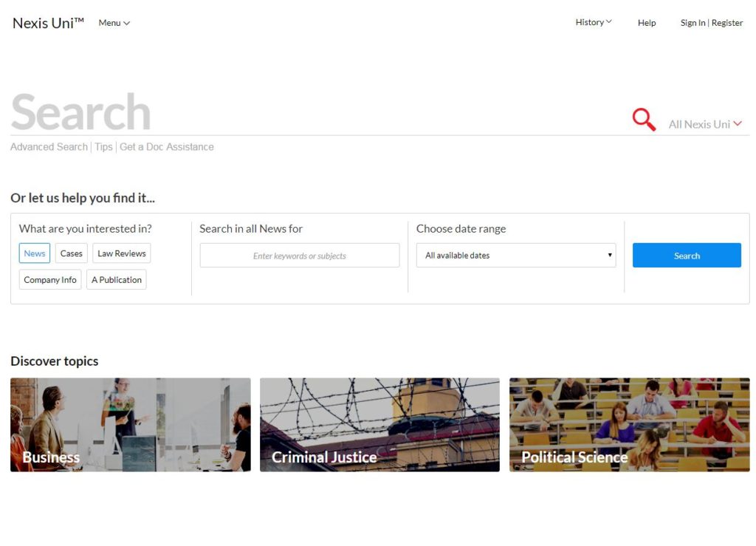Choose the Company Info option
Viewport: 756px width, 546px height.
50,280
